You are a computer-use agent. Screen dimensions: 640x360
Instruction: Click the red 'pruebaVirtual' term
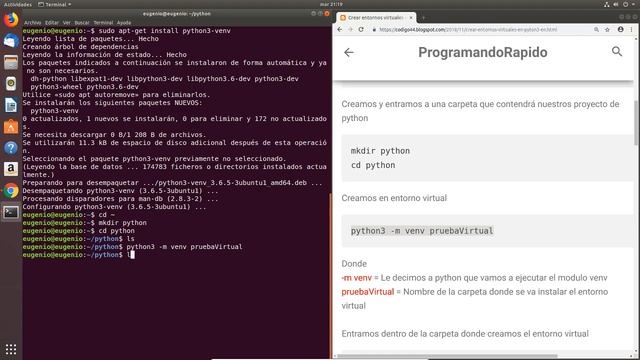(x=368, y=291)
